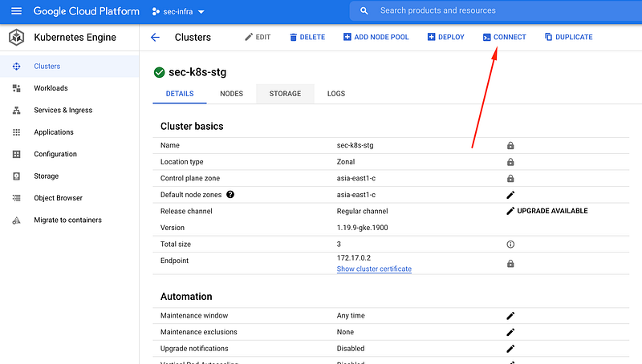The image size is (642, 364).
Task: Edit Maintenance exclusions with pencil icon
Action: pyautogui.click(x=510, y=332)
